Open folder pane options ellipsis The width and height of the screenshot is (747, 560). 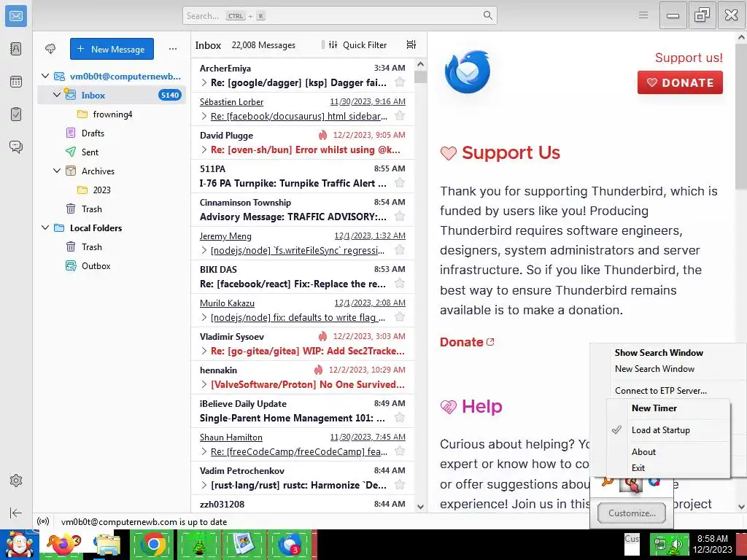[x=173, y=49]
